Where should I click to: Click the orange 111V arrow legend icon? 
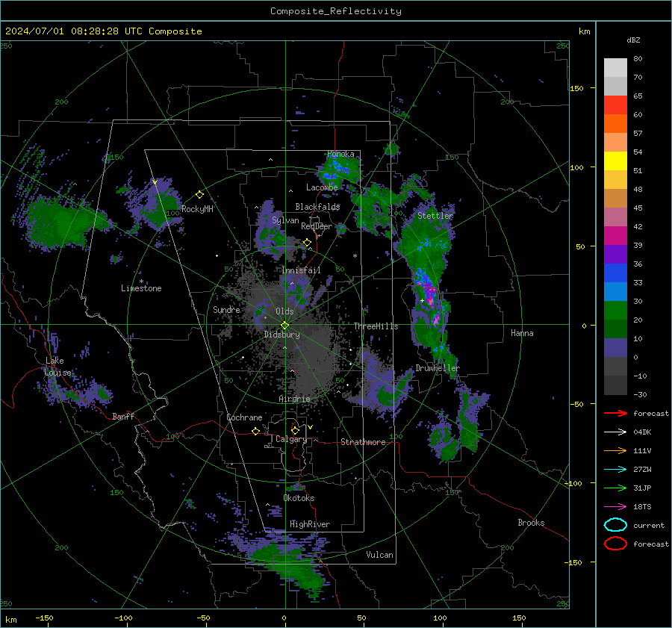(615, 450)
